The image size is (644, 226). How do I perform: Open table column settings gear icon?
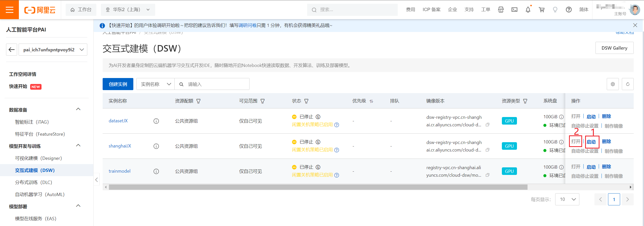click(613, 84)
